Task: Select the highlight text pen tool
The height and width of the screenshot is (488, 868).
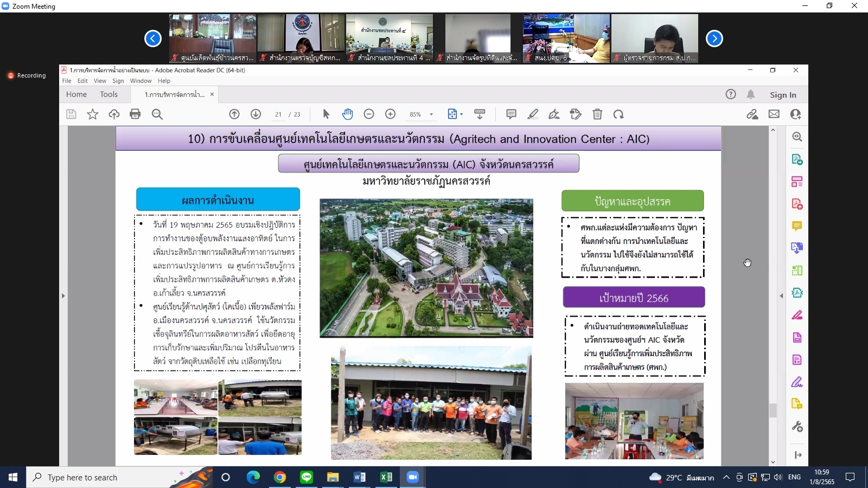Action: coord(533,114)
